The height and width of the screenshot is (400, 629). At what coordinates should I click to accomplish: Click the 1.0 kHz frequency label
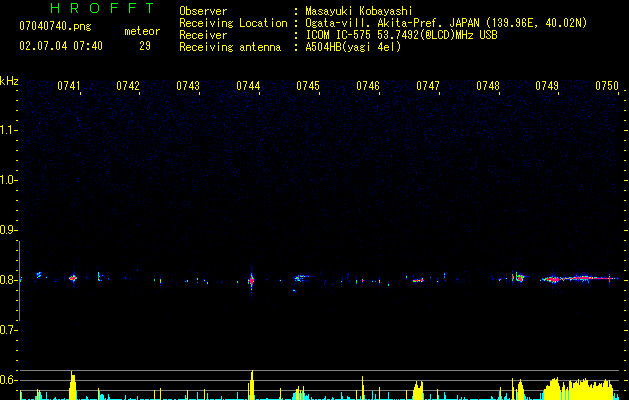pos(8,180)
